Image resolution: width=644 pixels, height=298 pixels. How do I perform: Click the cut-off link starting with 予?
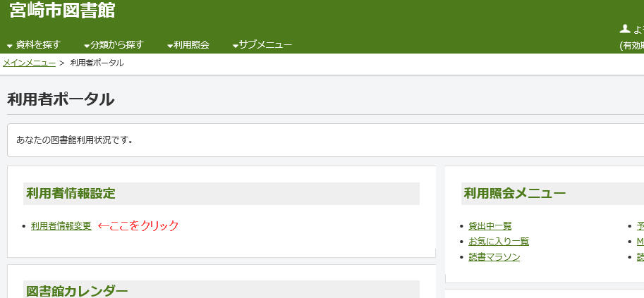640,226
